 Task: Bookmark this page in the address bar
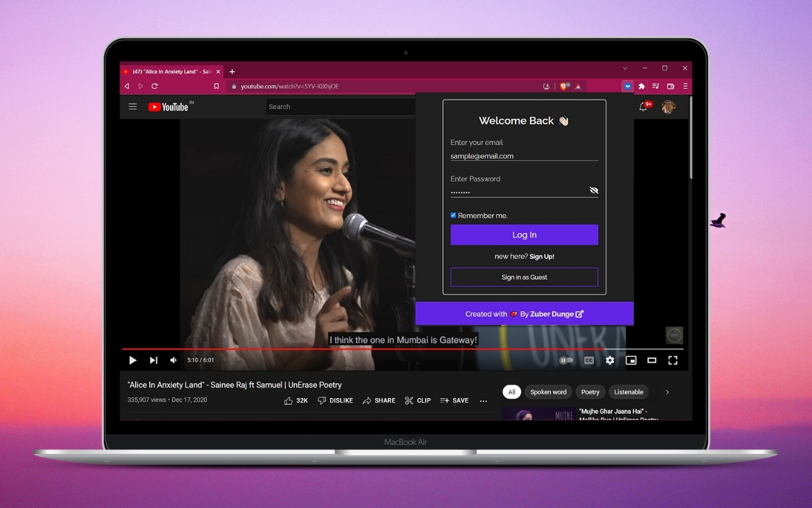(216, 86)
